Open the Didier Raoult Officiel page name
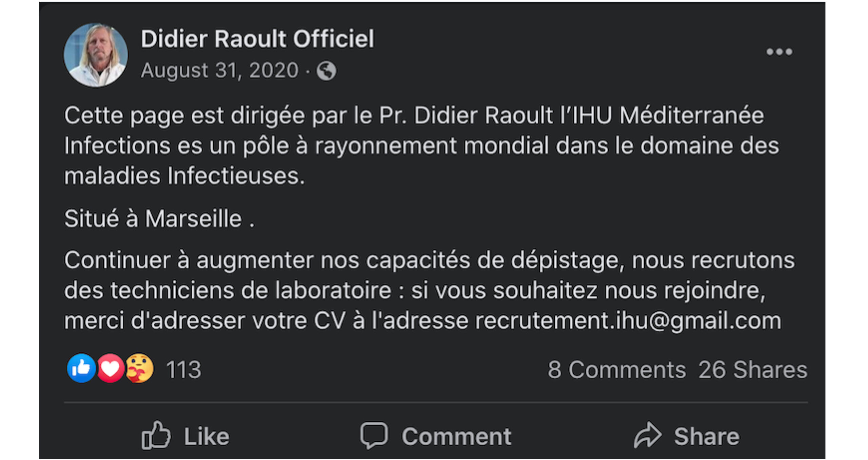 click(258, 39)
